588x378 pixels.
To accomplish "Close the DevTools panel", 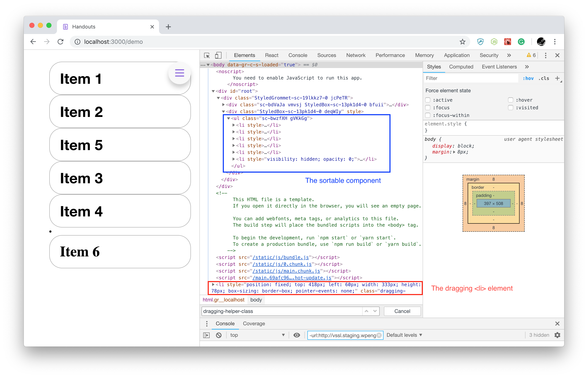I will (557, 55).
